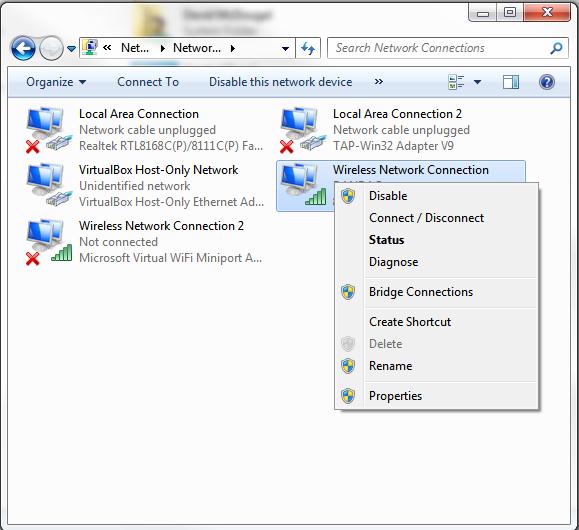Click the change view icon

[x=456, y=82]
